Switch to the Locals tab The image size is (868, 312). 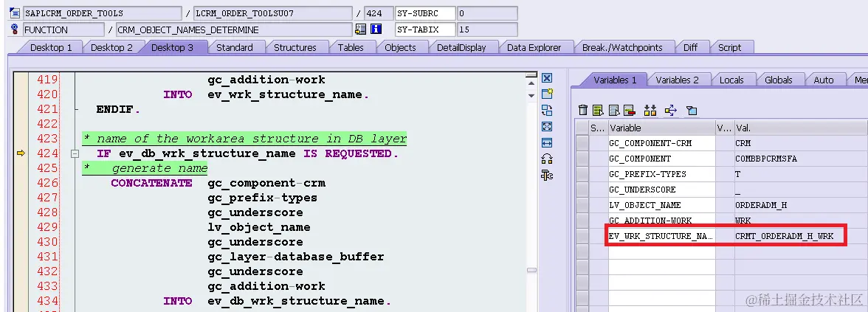click(731, 80)
